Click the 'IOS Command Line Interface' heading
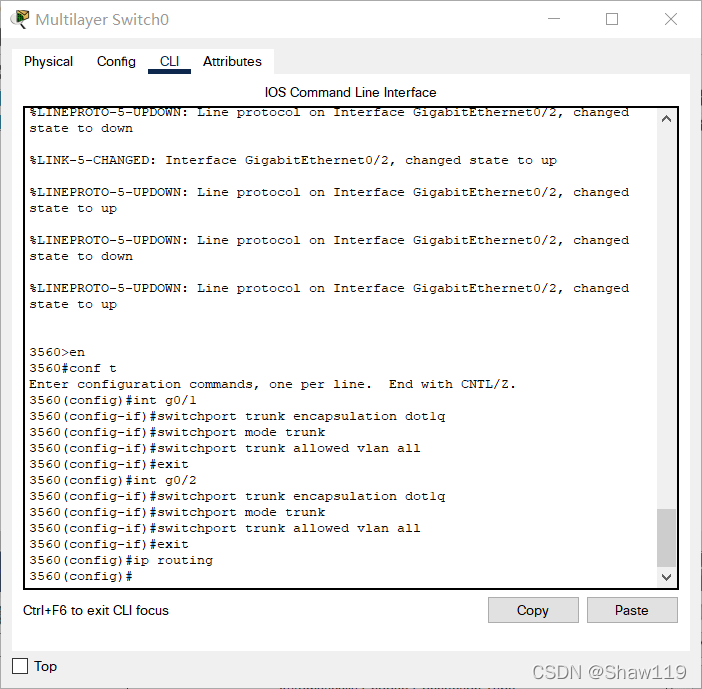The width and height of the screenshot is (702, 689). 351,92
